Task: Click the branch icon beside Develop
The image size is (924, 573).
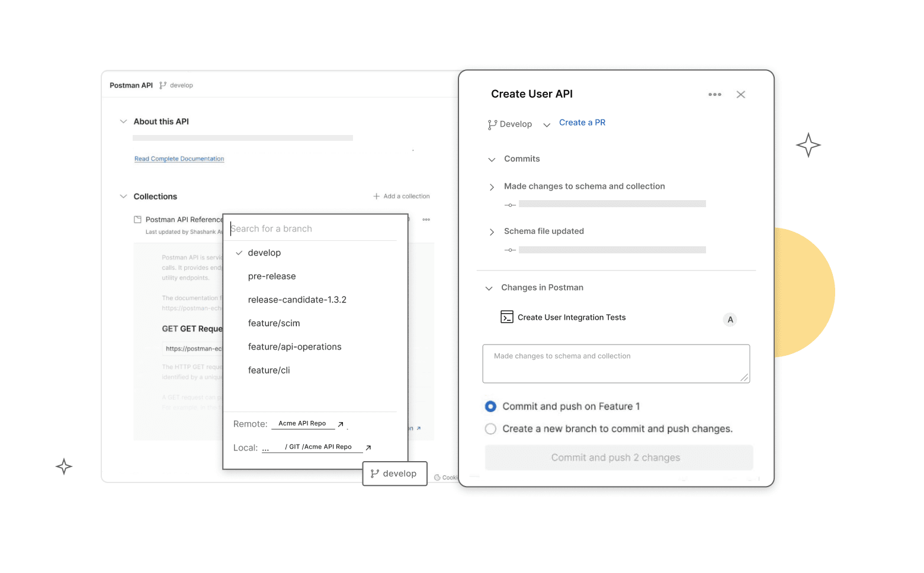Action: coord(492,124)
